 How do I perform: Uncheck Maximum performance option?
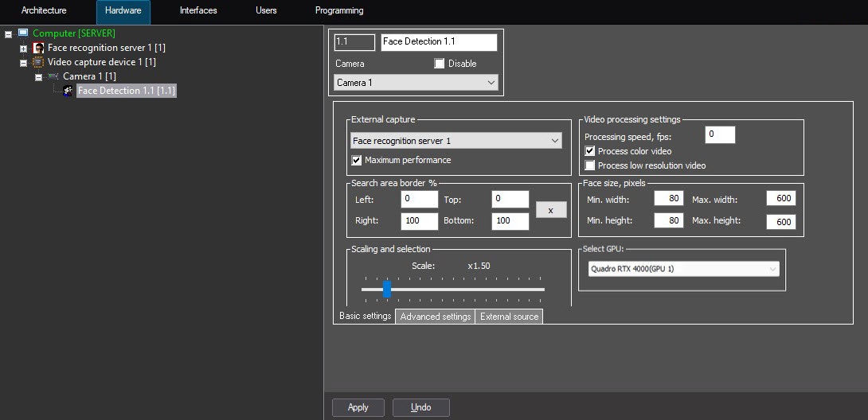357,161
